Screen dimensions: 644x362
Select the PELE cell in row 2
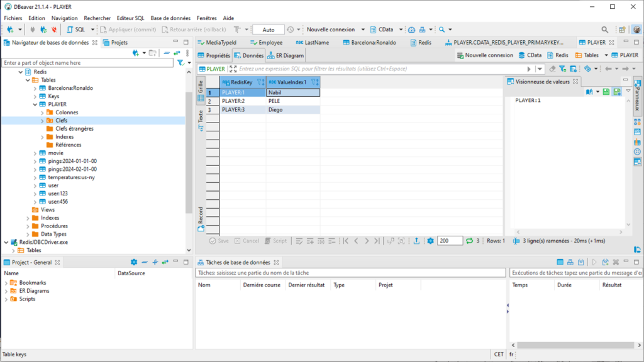tap(293, 101)
